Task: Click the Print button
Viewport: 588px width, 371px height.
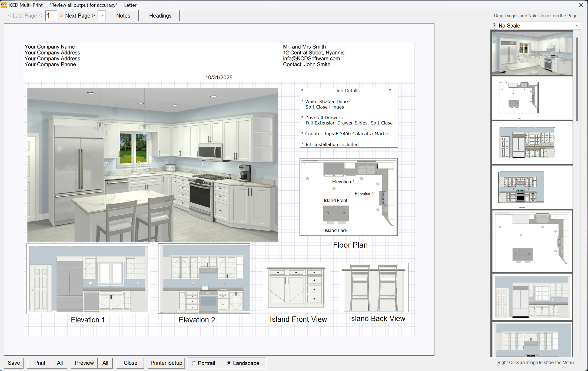Action: (x=40, y=363)
